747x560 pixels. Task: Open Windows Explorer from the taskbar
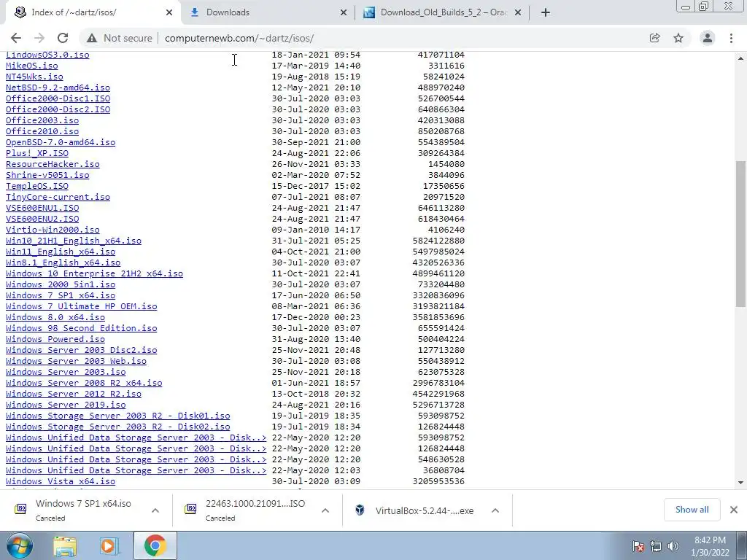[x=65, y=545]
